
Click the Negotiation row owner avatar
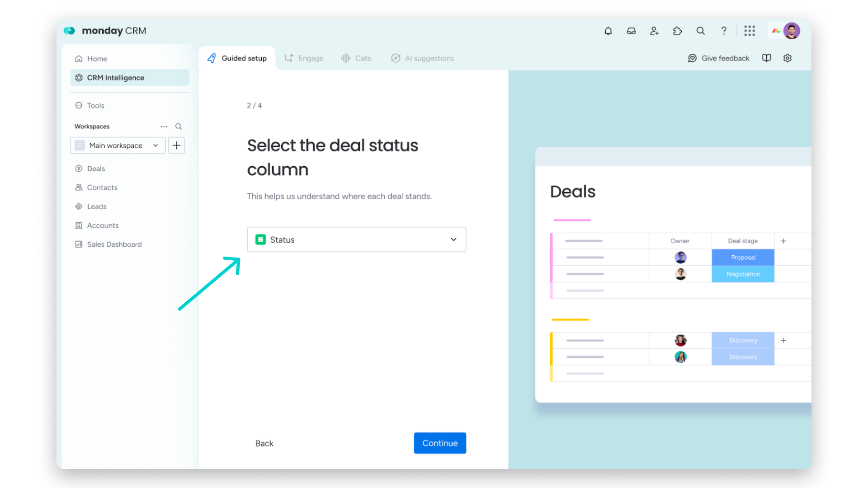681,274
